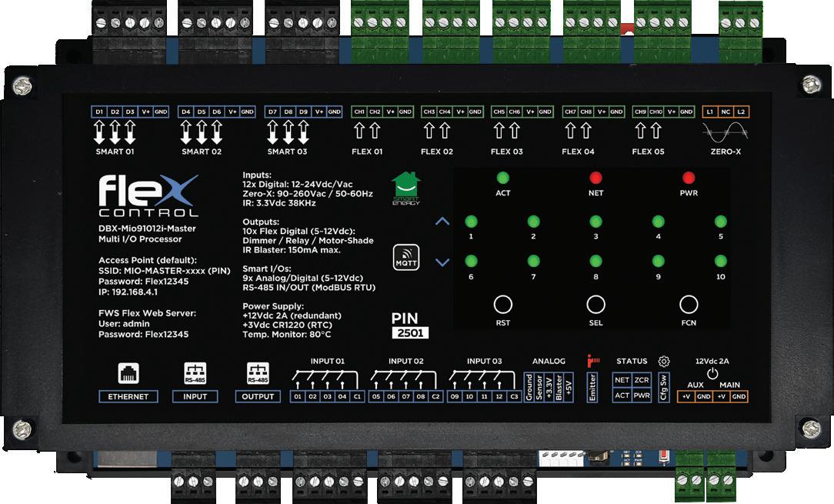Image resolution: width=834 pixels, height=504 pixels.
Task: Click the FLEX 03 up arrows
Action: click(506, 131)
